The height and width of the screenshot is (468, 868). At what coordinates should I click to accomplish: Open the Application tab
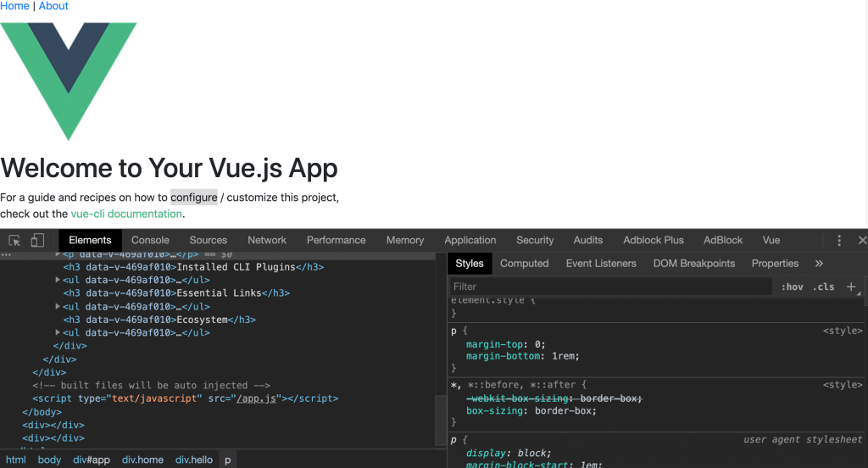click(470, 241)
